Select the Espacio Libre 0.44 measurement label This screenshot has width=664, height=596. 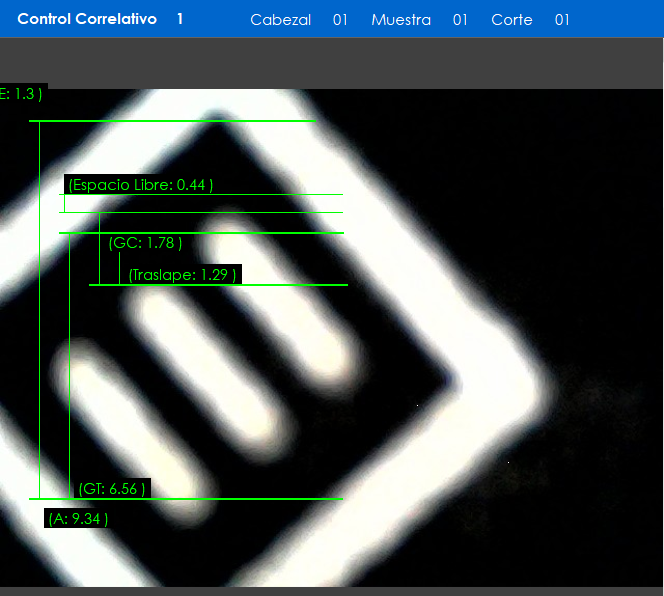[x=140, y=185]
